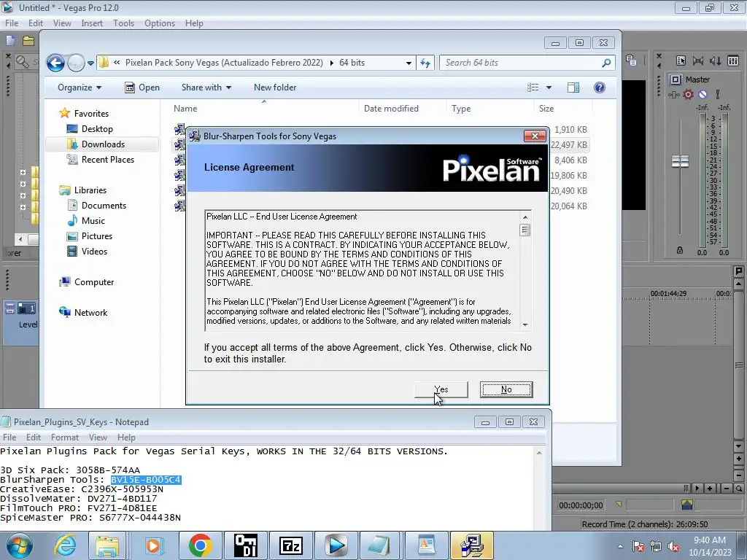The image size is (747, 560).
Task: Open Internet Explorer from taskbar
Action: [64, 545]
